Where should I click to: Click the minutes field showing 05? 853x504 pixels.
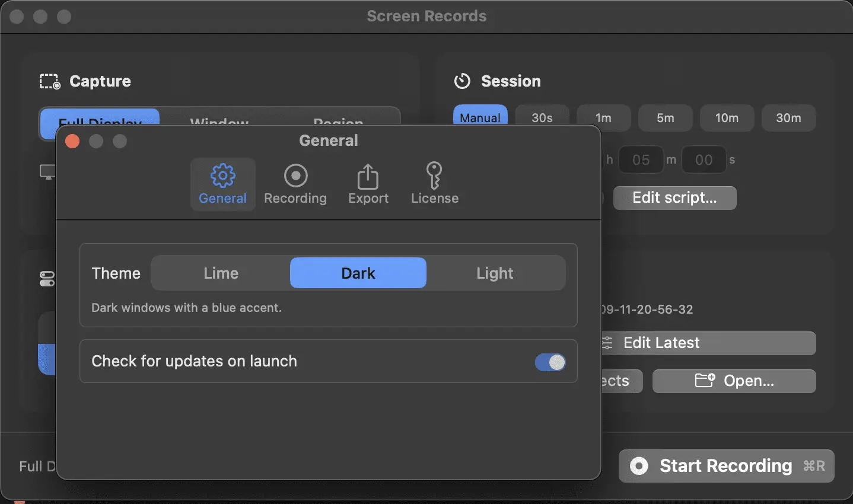[641, 160]
